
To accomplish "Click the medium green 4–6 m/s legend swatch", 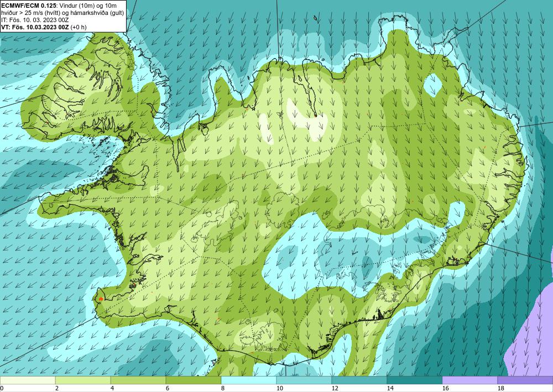I will point(138,380).
